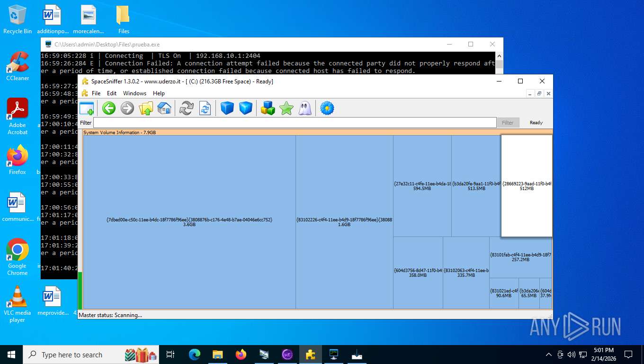Viewport: 644px width, 364px height.
Task: Refresh the scan via the document-arrows icon
Action: pyautogui.click(x=205, y=108)
